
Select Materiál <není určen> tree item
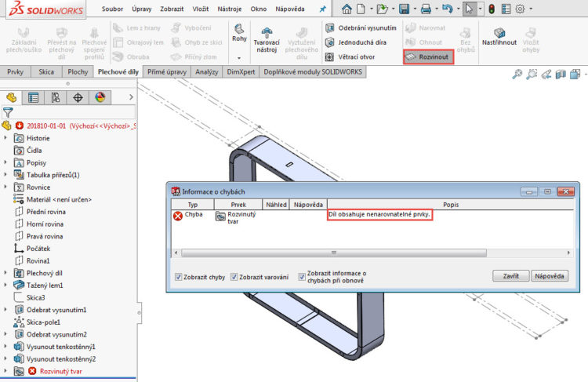[59, 199]
